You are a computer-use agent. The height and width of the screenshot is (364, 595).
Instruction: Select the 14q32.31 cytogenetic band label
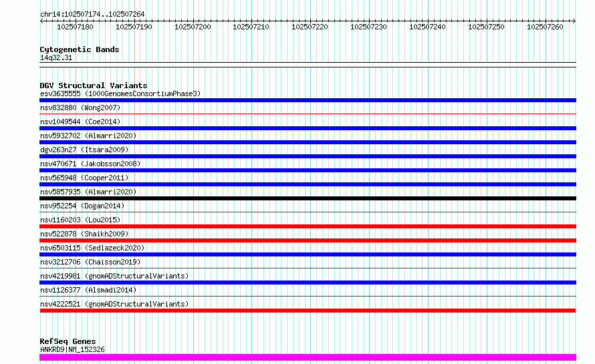pyautogui.click(x=56, y=57)
